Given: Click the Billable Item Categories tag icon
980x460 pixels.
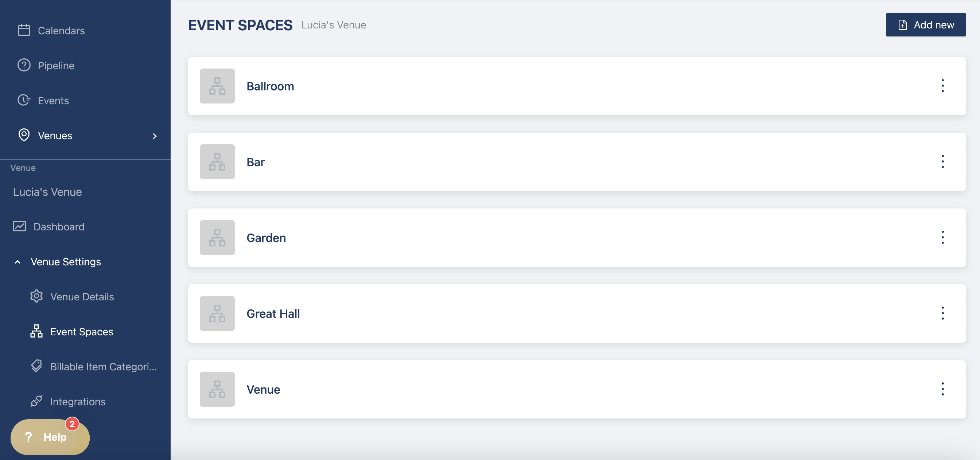Looking at the screenshot, I should [36, 367].
